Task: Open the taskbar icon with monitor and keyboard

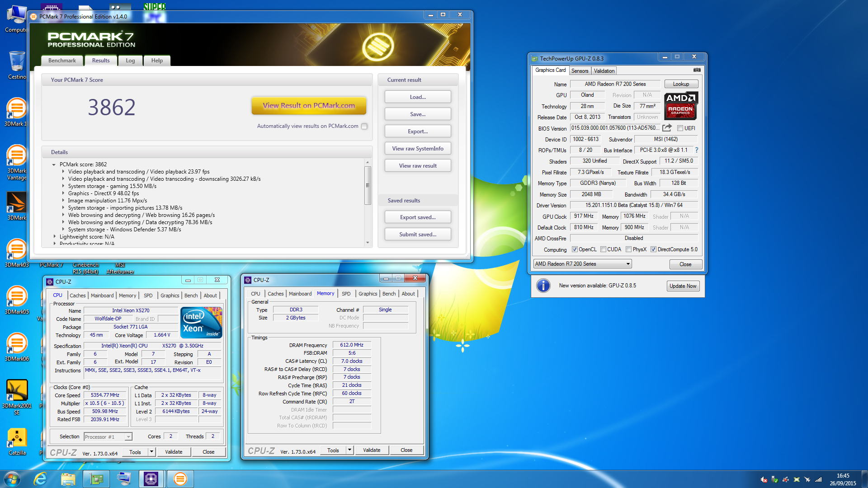Action: (123, 479)
